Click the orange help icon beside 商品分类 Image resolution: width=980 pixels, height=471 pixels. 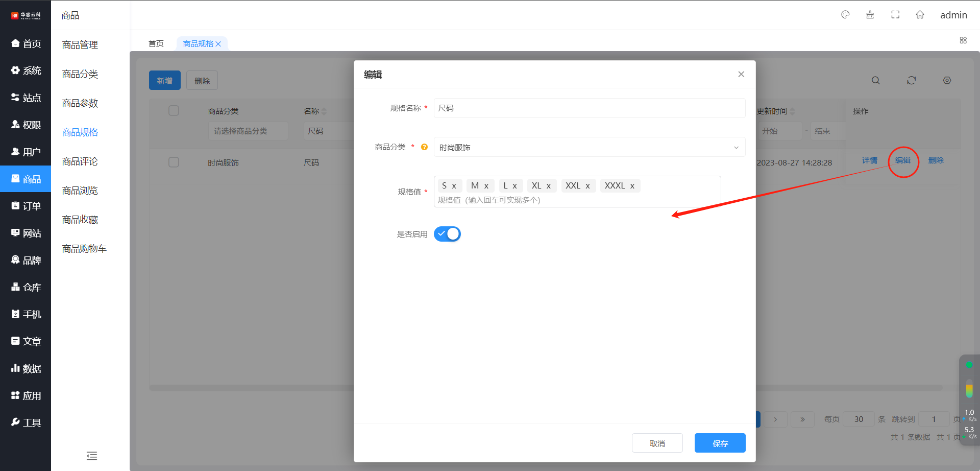click(424, 147)
